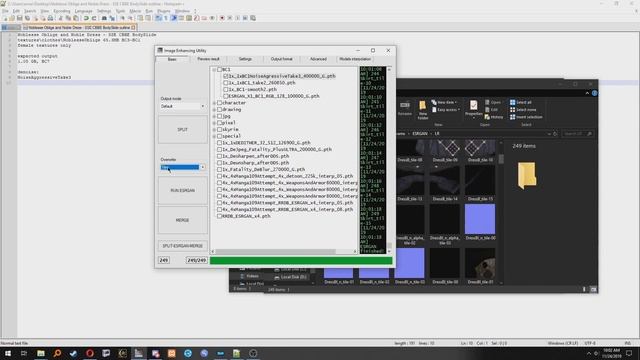Check the skyrim folder checkbox

coord(220,129)
